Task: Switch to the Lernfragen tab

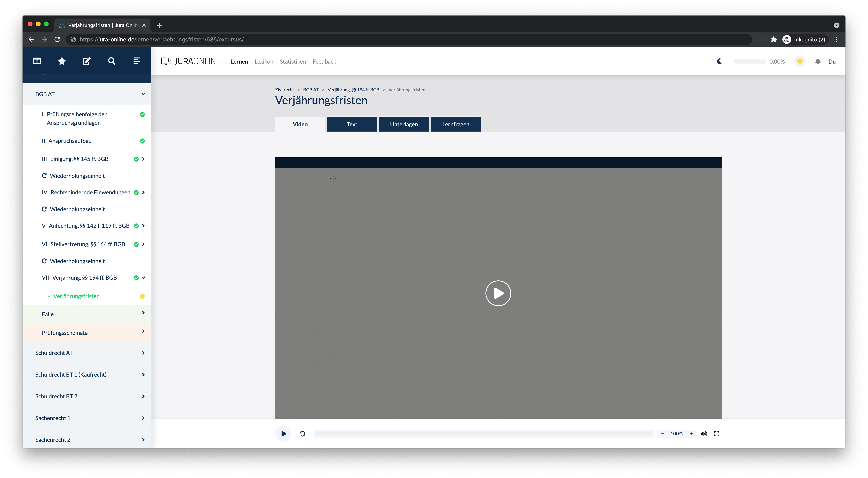Action: click(x=456, y=124)
